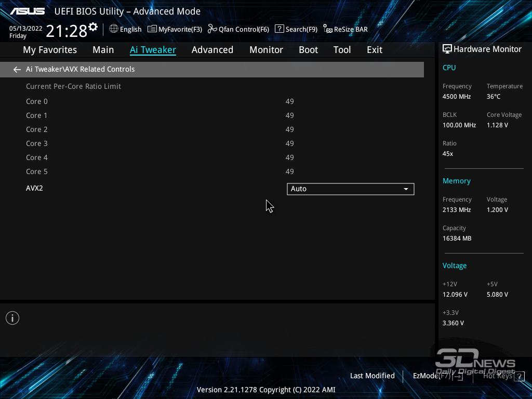Click Current Per-Core Ratio Limit heading
The height and width of the screenshot is (399, 532).
[73, 87]
